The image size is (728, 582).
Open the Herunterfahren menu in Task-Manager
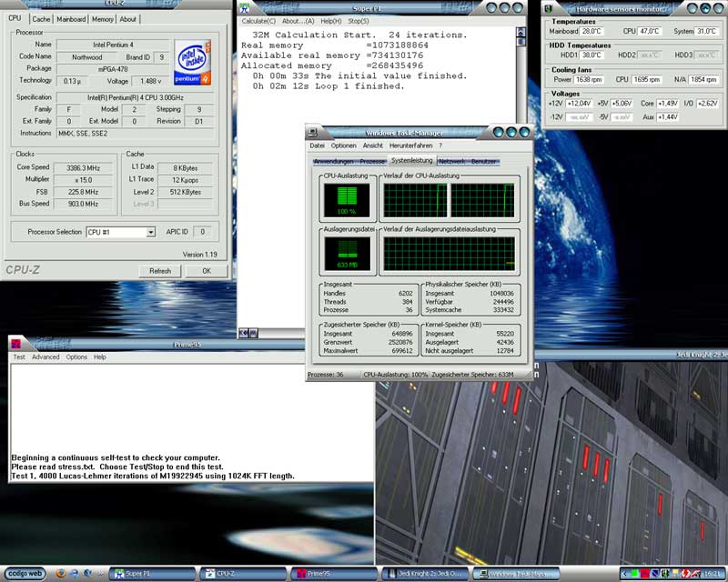click(x=411, y=145)
